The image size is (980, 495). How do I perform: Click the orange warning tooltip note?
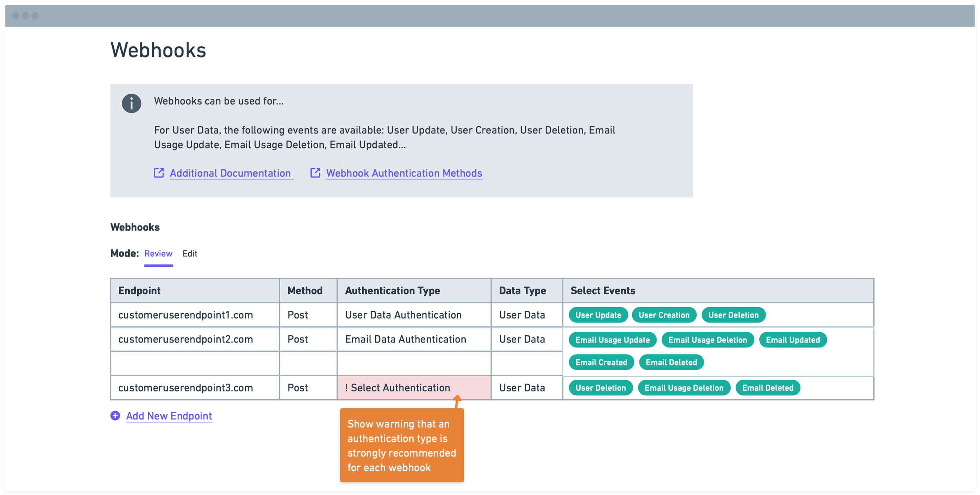click(x=402, y=446)
